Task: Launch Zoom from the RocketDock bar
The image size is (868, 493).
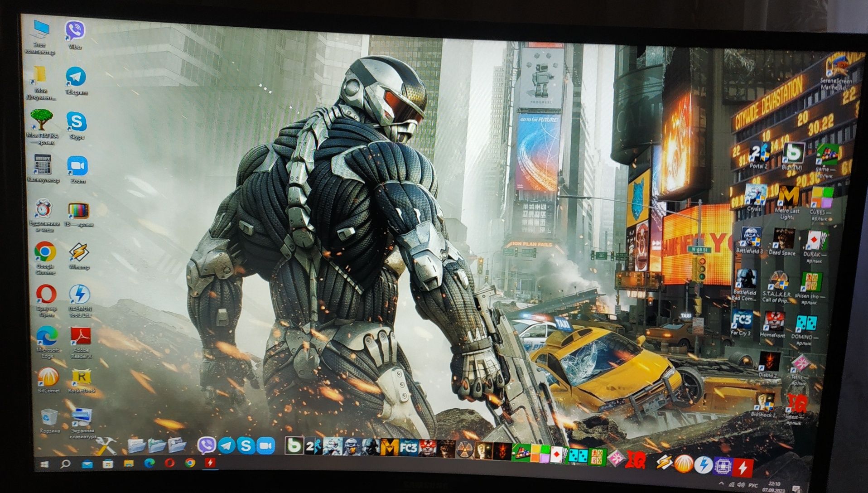Action: [x=266, y=446]
